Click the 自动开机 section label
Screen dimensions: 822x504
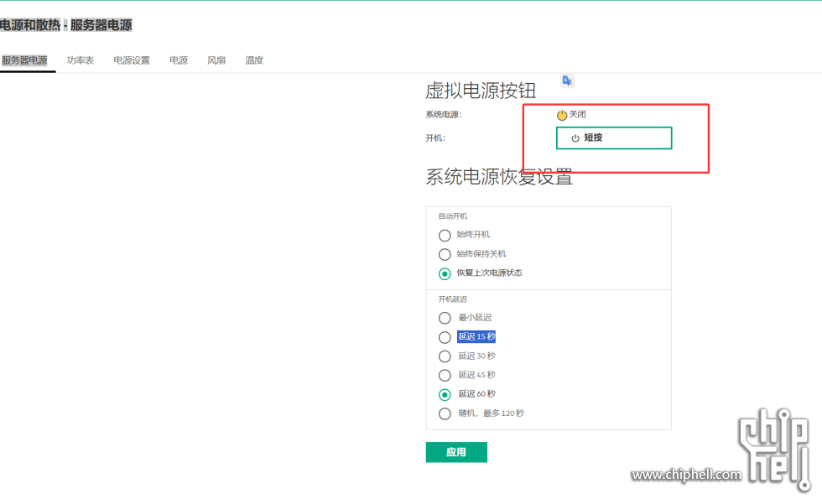452,216
